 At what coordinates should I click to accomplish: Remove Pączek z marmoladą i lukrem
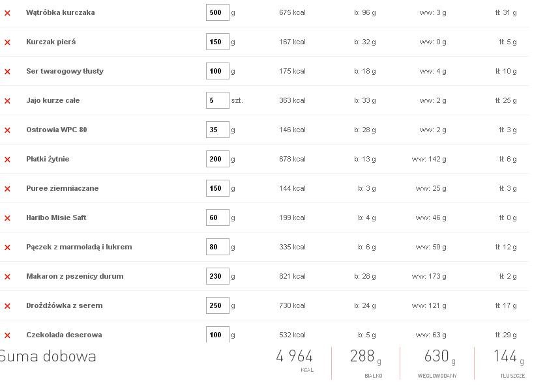coord(7,247)
